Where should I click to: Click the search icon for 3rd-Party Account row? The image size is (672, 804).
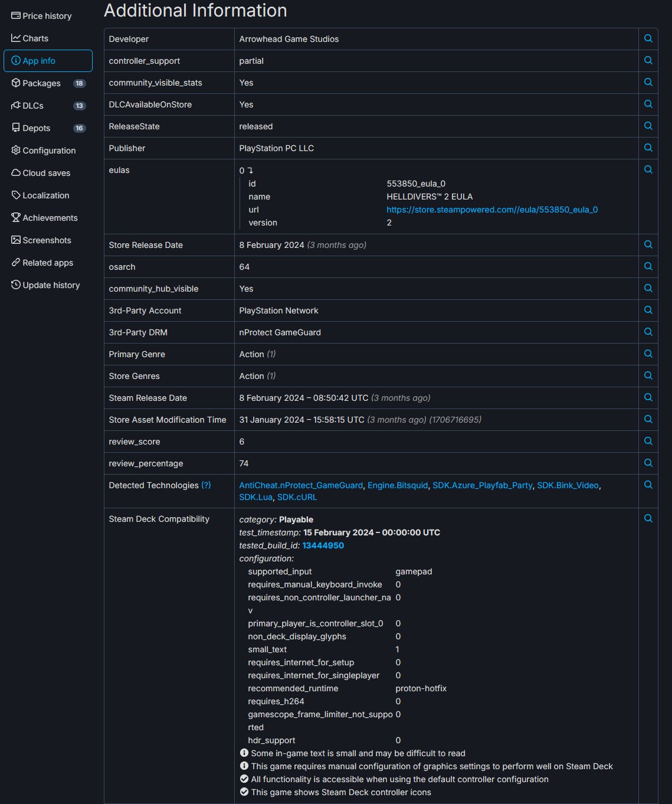click(x=648, y=310)
